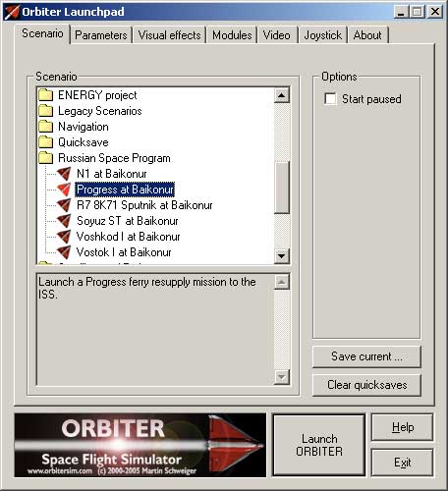Screen dimensions: 448x491
Task: Click the Save current button
Action: [366, 356]
